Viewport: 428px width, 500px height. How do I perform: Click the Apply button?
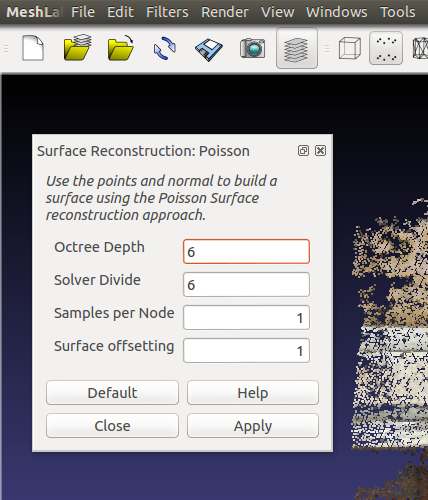tap(253, 426)
